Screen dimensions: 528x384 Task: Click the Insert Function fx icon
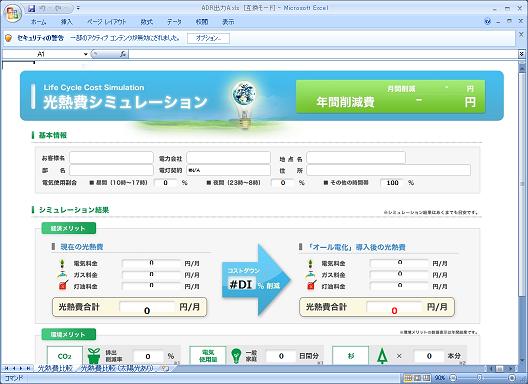[x=123, y=54]
